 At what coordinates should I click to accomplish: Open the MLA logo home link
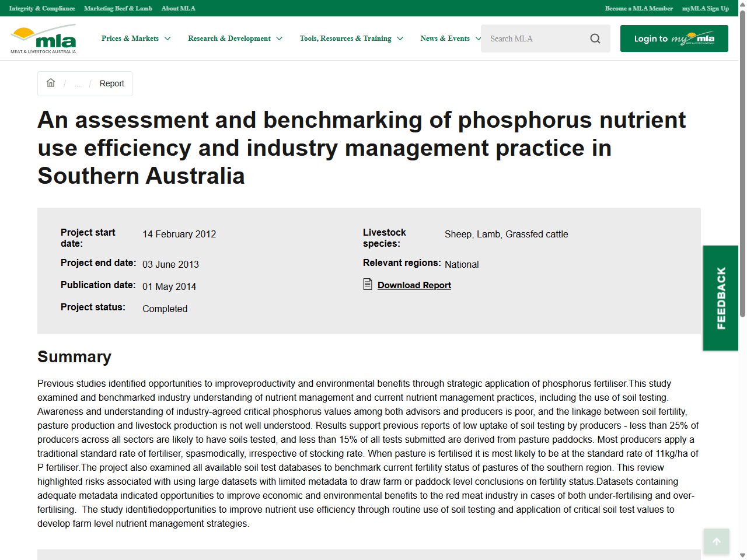pyautogui.click(x=43, y=38)
